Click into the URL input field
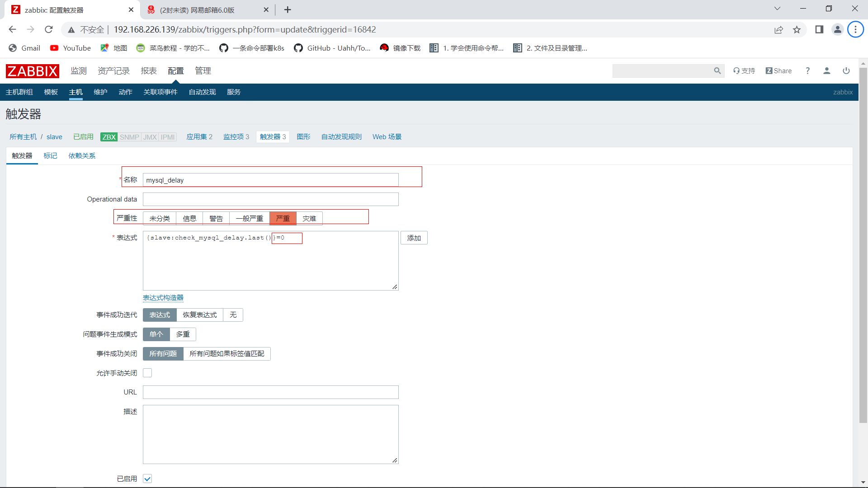The image size is (868, 488). 270,392
